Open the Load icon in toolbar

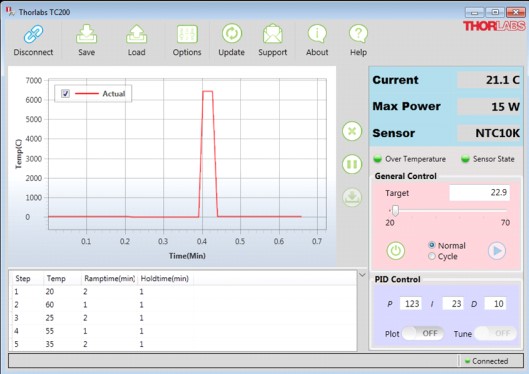[x=136, y=34]
